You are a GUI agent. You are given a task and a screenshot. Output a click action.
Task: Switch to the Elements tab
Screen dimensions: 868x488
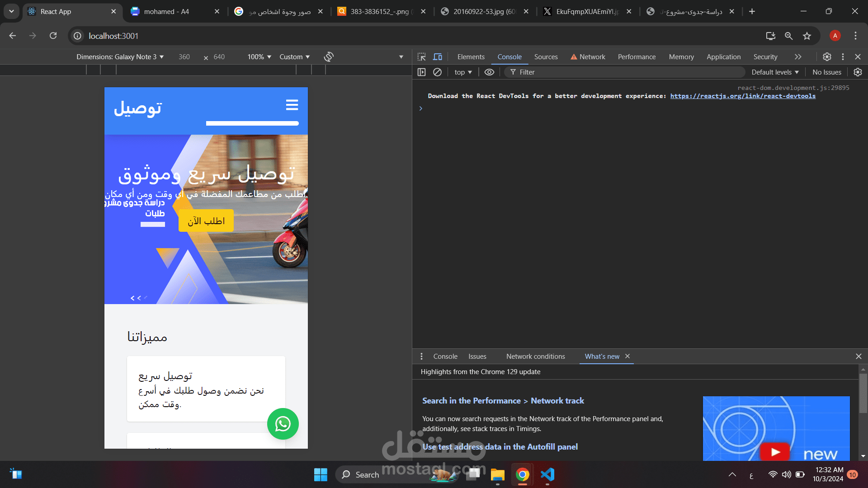(471, 56)
